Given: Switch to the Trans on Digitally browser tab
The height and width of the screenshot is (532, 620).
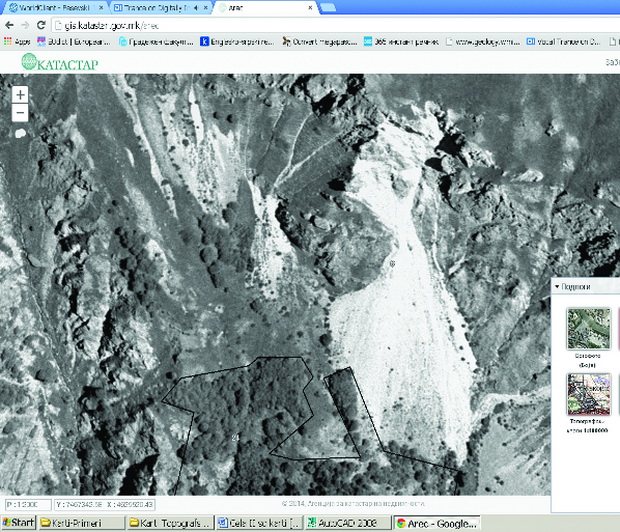Looking at the screenshot, I should (156, 8).
